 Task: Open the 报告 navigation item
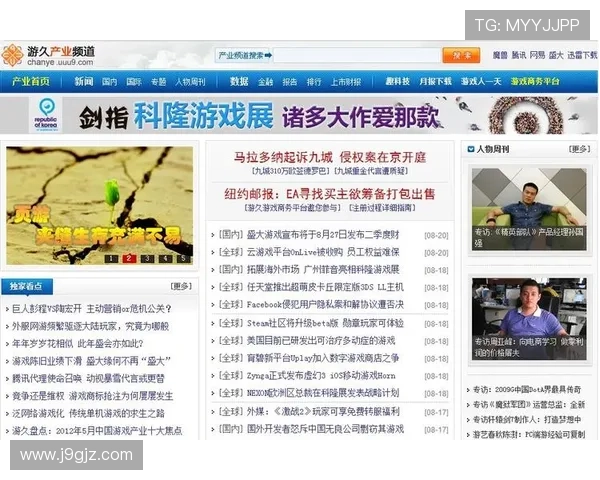tap(290, 82)
